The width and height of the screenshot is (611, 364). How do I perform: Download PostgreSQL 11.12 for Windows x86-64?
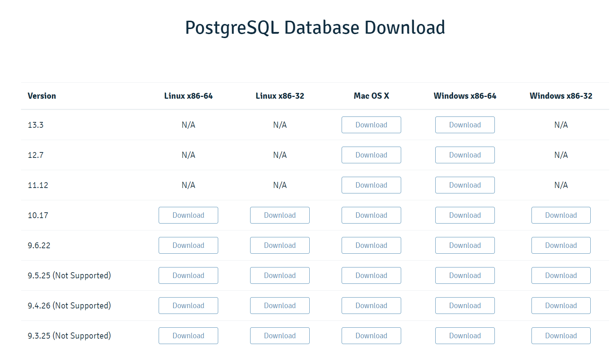pyautogui.click(x=465, y=185)
